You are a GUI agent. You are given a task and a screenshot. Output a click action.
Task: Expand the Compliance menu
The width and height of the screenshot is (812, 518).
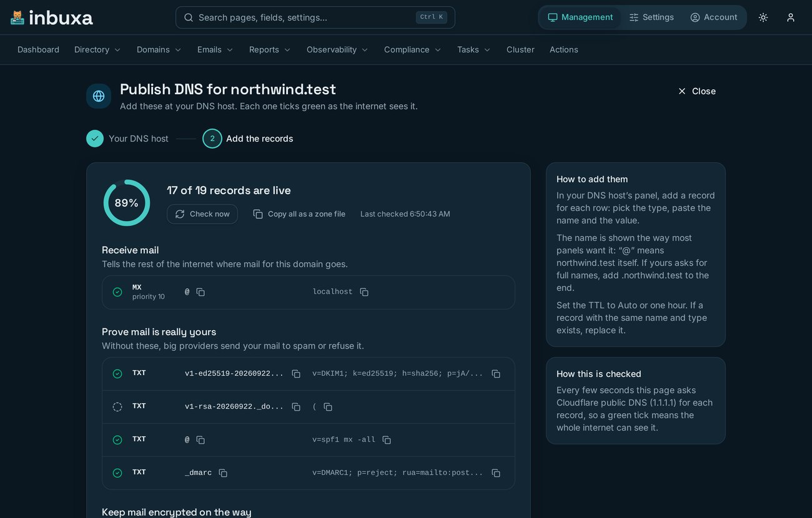click(x=413, y=49)
